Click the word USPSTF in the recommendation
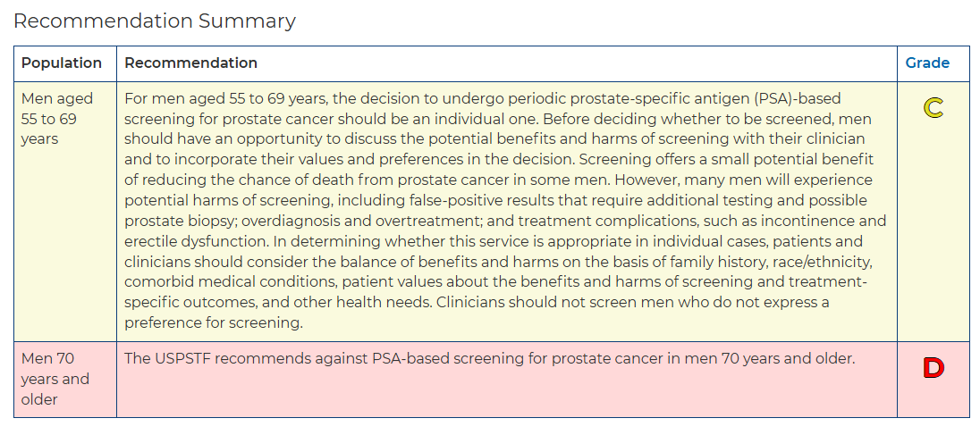The height and width of the screenshot is (435, 980). coord(185,359)
